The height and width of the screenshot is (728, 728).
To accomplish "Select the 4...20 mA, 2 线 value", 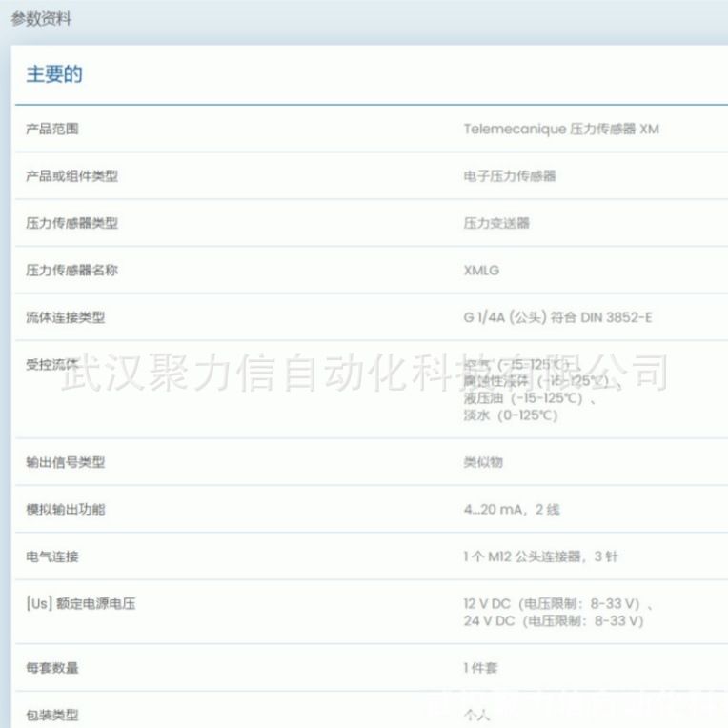I will pyautogui.click(x=512, y=510).
